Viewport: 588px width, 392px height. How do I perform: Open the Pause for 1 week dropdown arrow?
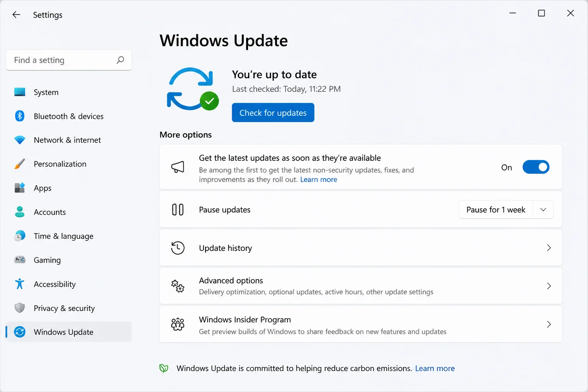point(543,209)
